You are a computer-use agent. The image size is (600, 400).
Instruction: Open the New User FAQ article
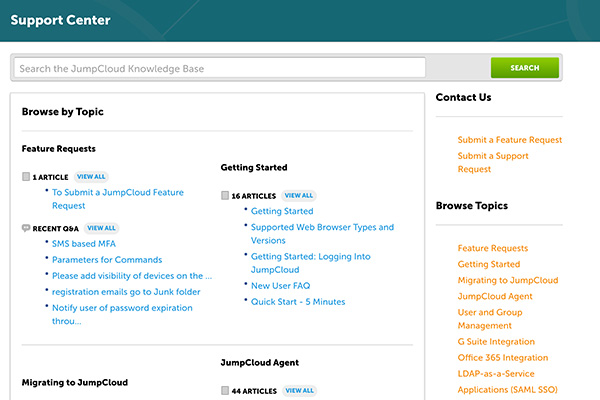pos(280,286)
